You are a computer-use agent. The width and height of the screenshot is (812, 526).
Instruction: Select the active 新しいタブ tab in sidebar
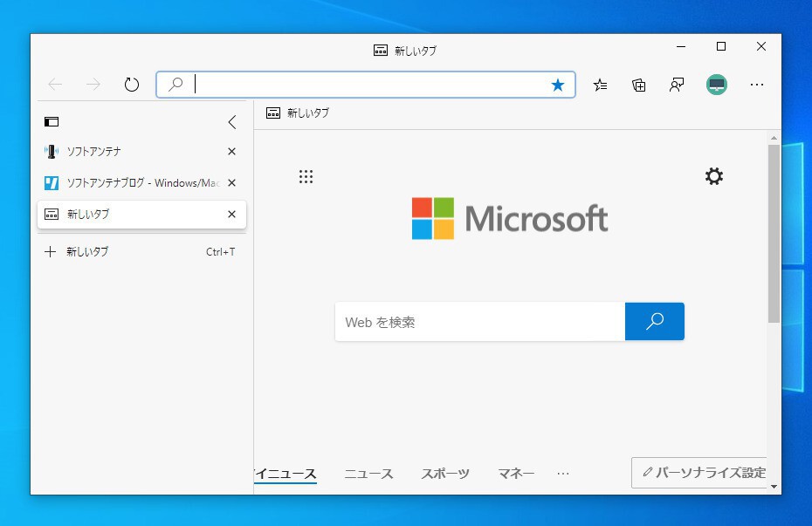click(x=141, y=214)
